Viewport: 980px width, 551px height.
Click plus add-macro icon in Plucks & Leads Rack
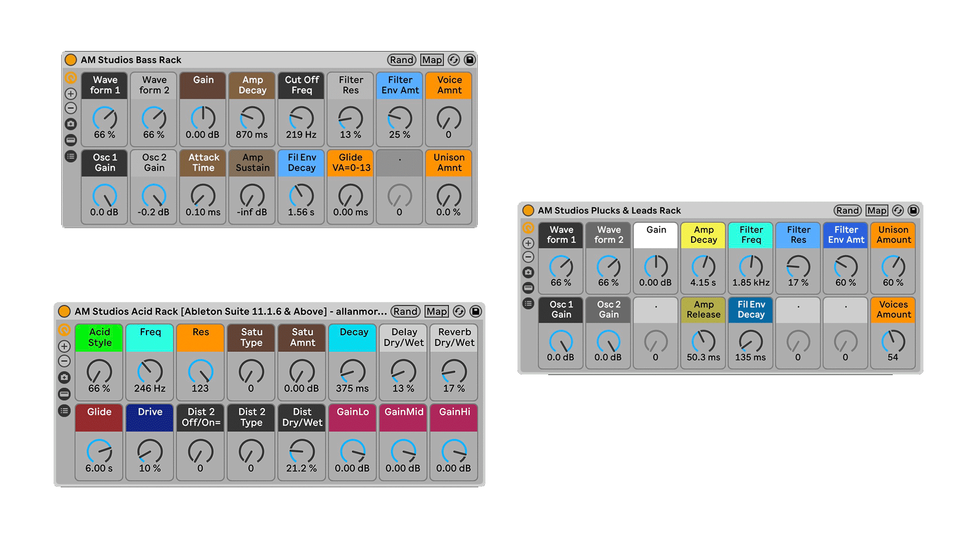(x=528, y=243)
